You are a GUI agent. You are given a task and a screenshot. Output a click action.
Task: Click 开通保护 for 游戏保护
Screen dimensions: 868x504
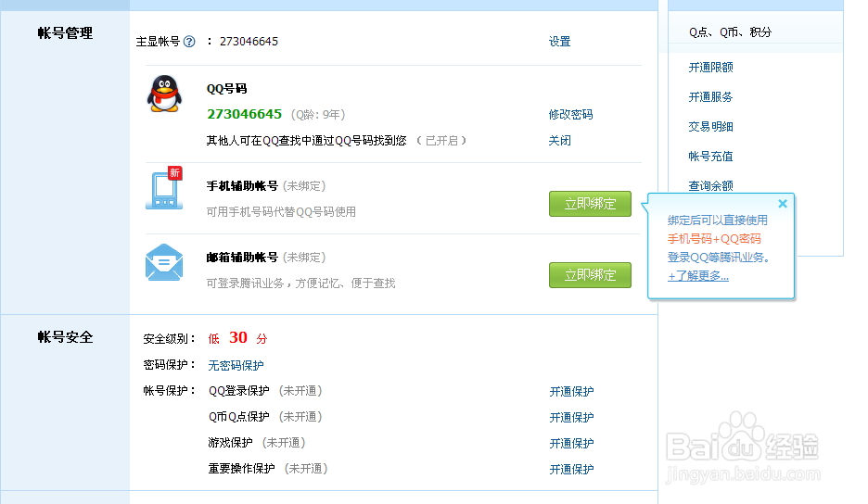(571, 444)
